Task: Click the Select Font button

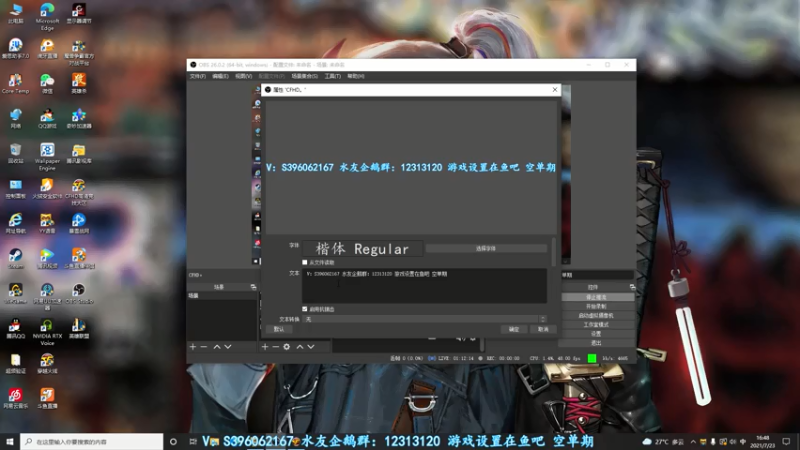Action: tap(486, 248)
